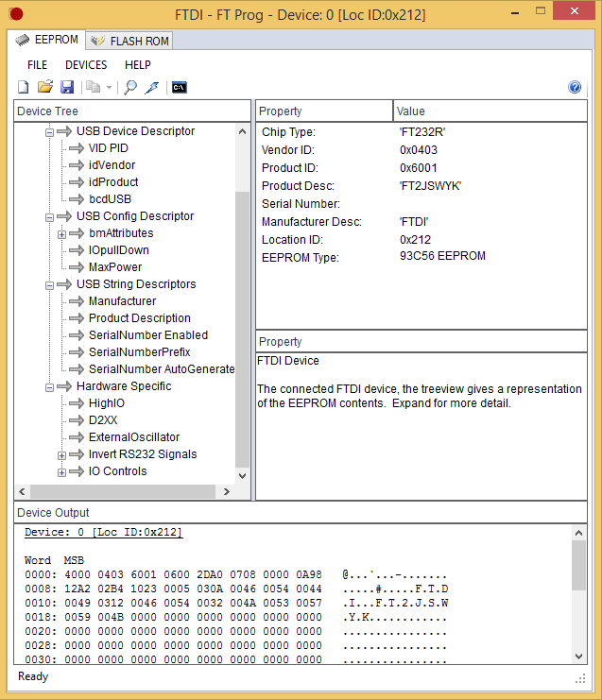Image resolution: width=602 pixels, height=700 pixels.
Task: Click the EEPROM Type value 93C56 EEPROM
Action: [442, 256]
